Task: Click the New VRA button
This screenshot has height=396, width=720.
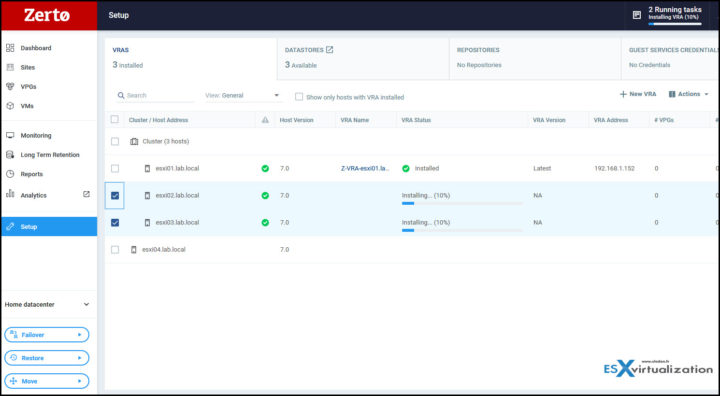Action: (638, 94)
